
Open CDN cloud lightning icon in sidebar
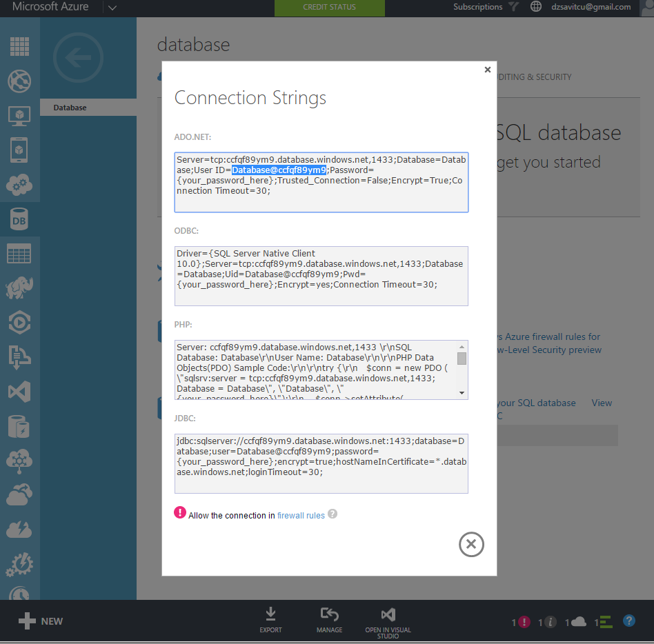[19, 530]
